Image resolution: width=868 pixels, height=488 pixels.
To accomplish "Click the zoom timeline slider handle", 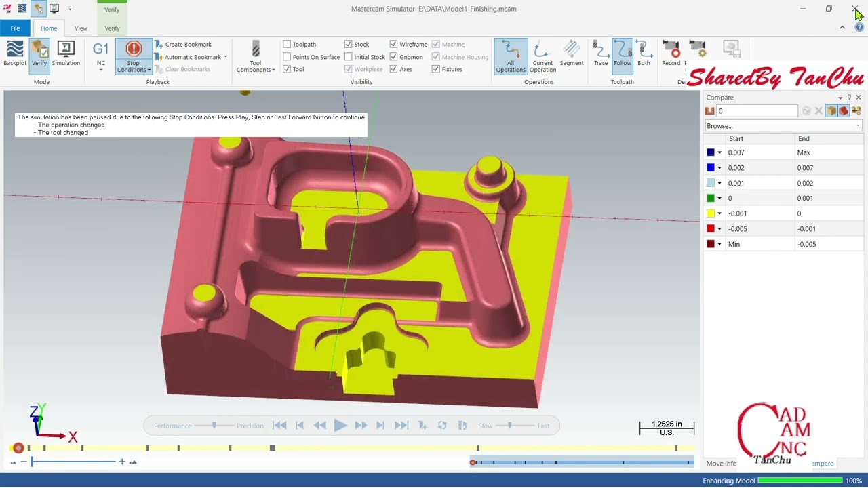I will coord(31,462).
